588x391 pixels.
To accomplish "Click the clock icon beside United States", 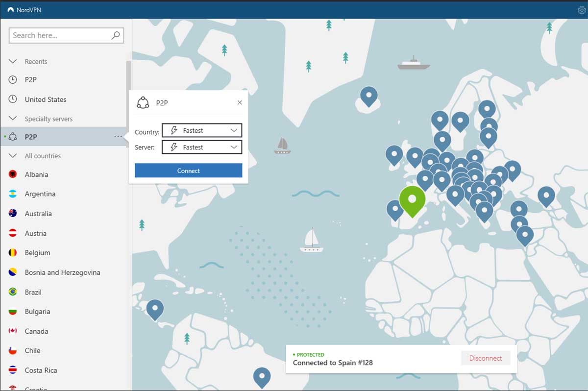I will click(13, 99).
